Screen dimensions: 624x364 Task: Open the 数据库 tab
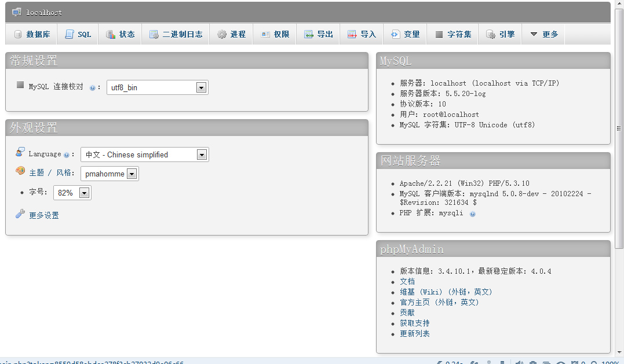tap(32, 35)
